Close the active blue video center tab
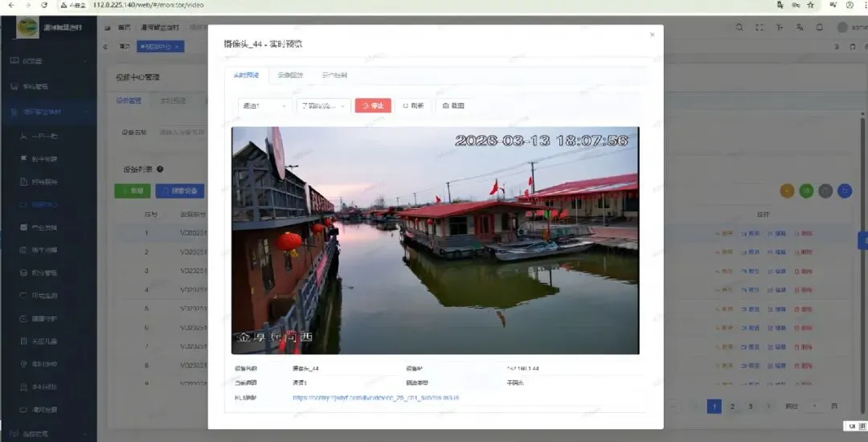This screenshot has height=442, width=868. [177, 47]
